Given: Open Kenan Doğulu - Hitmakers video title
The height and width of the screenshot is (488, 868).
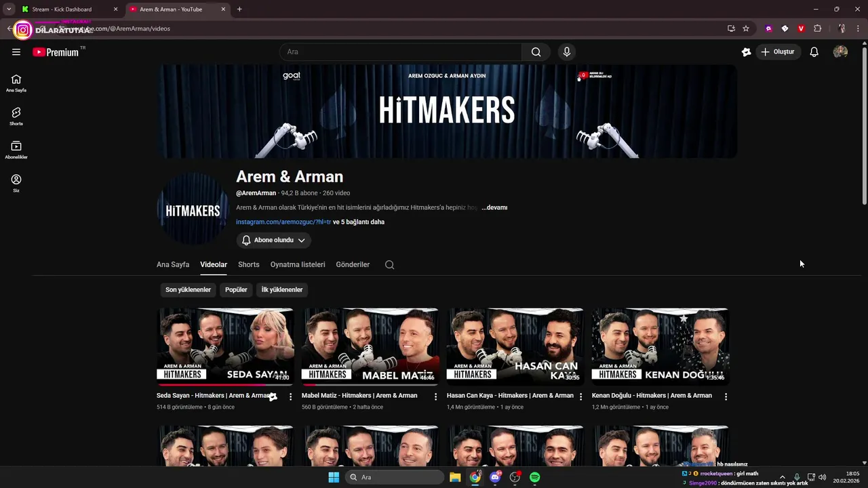Looking at the screenshot, I should point(652,395).
